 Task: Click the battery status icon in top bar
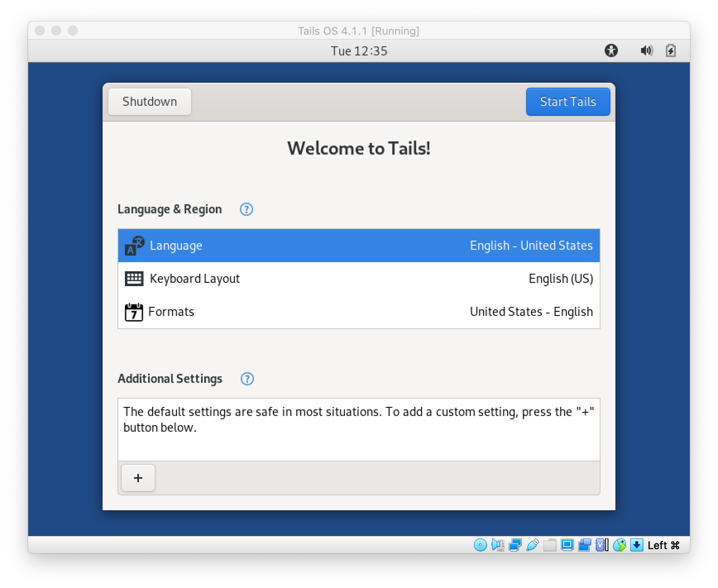(671, 50)
